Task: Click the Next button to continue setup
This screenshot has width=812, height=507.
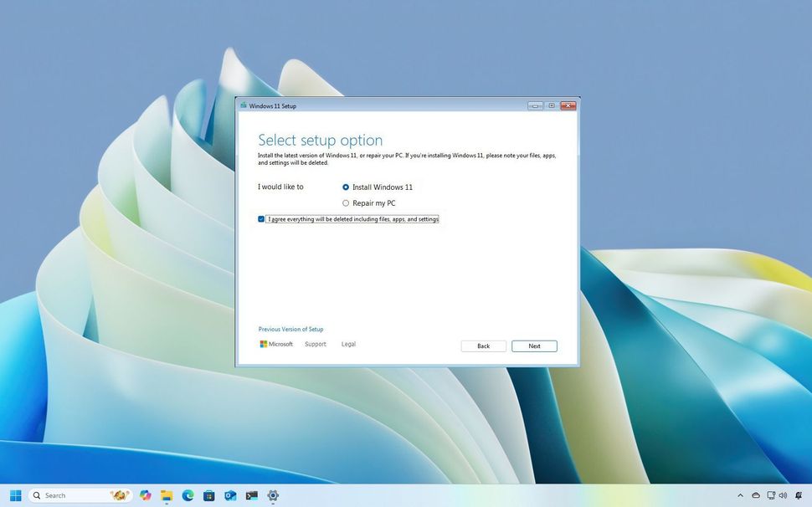Action: tap(534, 346)
